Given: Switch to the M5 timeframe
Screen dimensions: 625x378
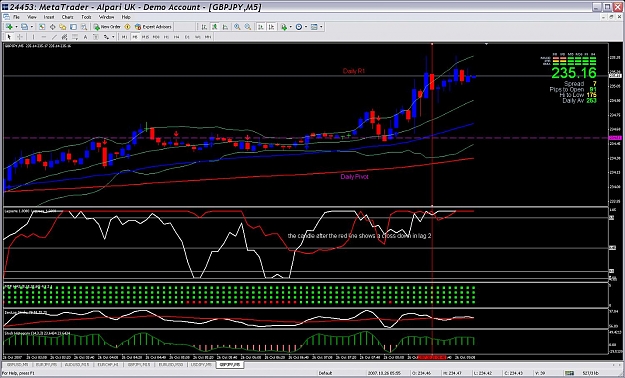Looking at the screenshot, I should [135, 37].
